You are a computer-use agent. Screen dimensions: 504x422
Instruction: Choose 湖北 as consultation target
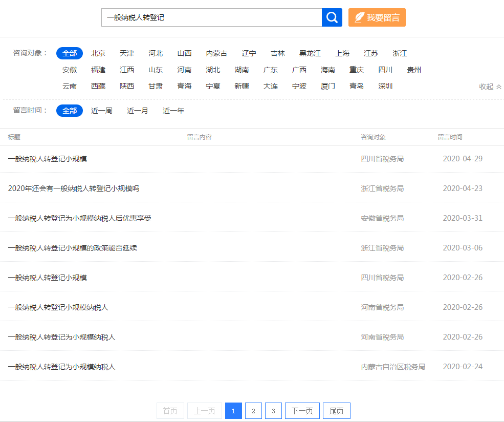pyautogui.click(x=213, y=70)
